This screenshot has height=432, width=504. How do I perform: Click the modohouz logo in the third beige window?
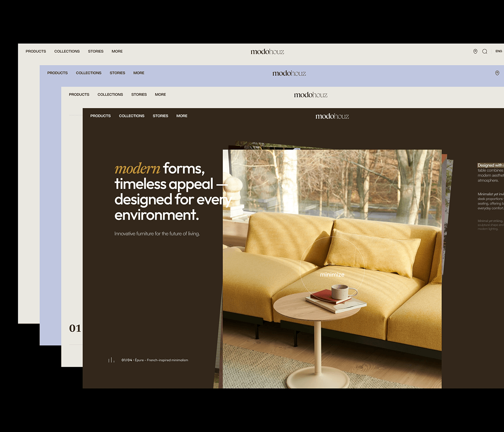pyautogui.click(x=311, y=95)
